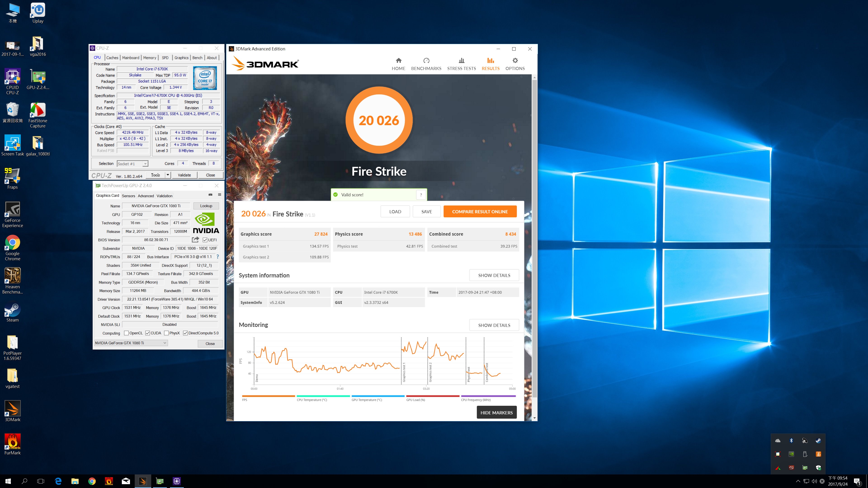Open Microsoft Edge from the taskbar
The width and height of the screenshot is (868, 488).
(x=58, y=481)
